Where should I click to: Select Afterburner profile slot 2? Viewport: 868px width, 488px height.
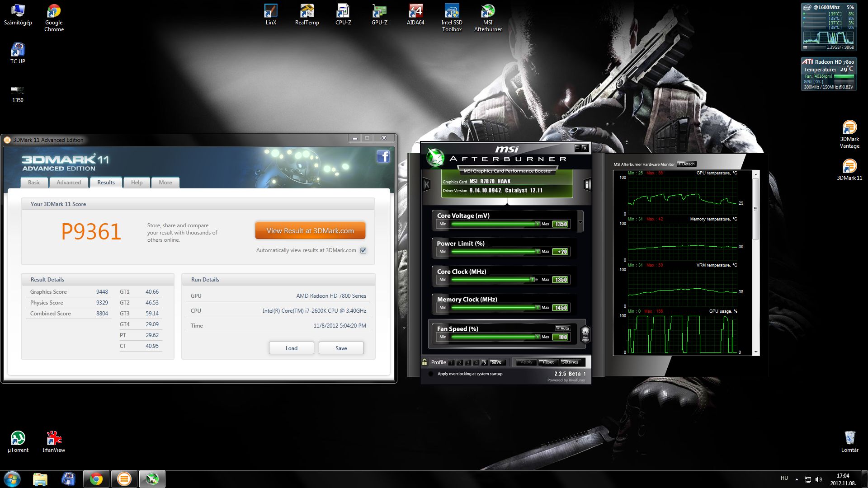460,362
